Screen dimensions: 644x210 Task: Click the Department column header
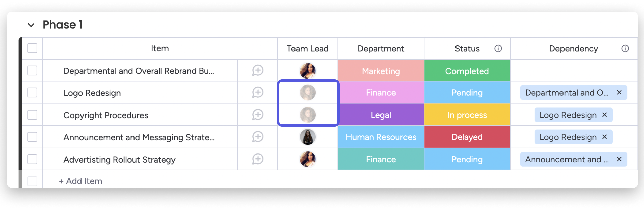[x=381, y=48]
